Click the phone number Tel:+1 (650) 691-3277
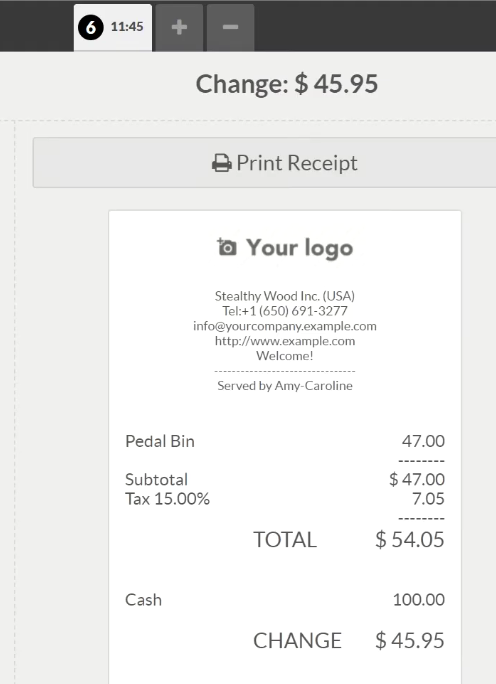496x684 pixels. pos(285,311)
